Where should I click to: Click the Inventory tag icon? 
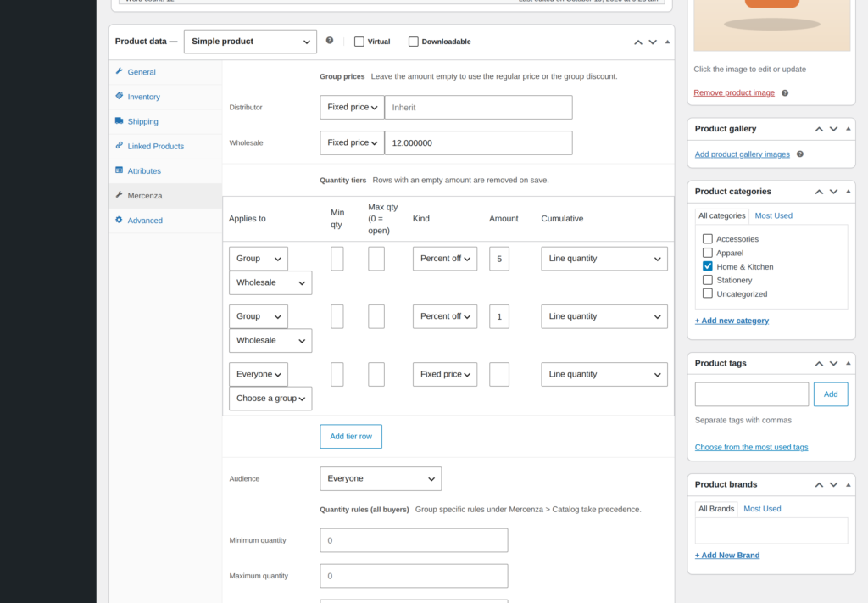pyautogui.click(x=119, y=96)
